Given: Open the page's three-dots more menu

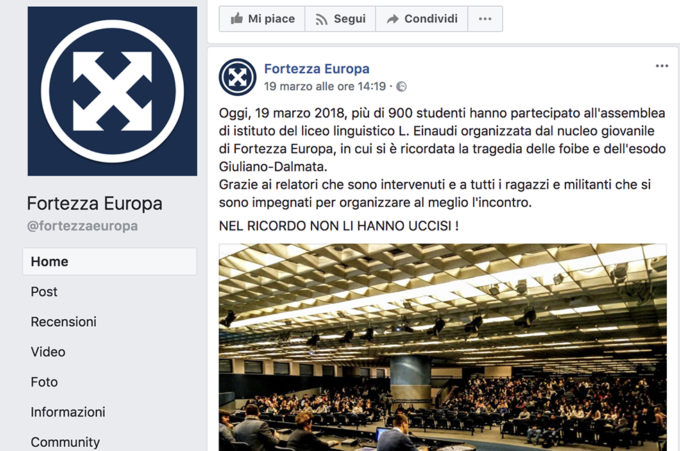Looking at the screenshot, I should coord(485,19).
